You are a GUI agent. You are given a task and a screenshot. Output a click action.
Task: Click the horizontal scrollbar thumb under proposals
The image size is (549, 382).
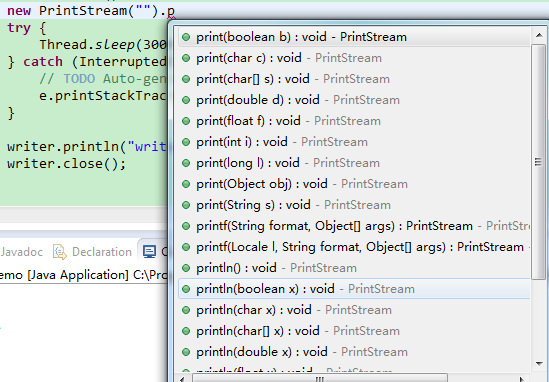pyautogui.click(x=320, y=379)
